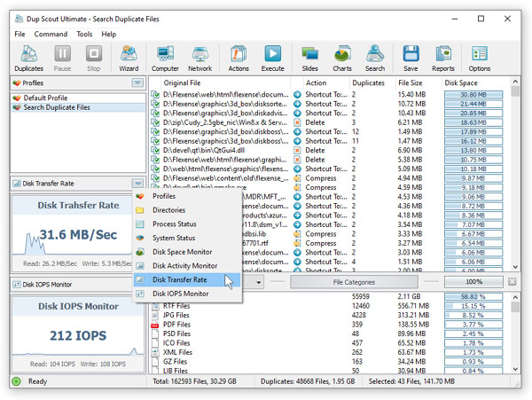Open the dropdown arrow left of File Categories
532x400 pixels.
pyautogui.click(x=259, y=282)
